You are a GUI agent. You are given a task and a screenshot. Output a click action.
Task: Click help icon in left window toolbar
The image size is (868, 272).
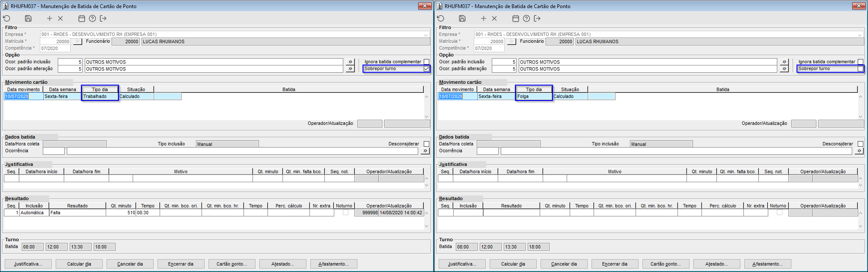(92, 18)
